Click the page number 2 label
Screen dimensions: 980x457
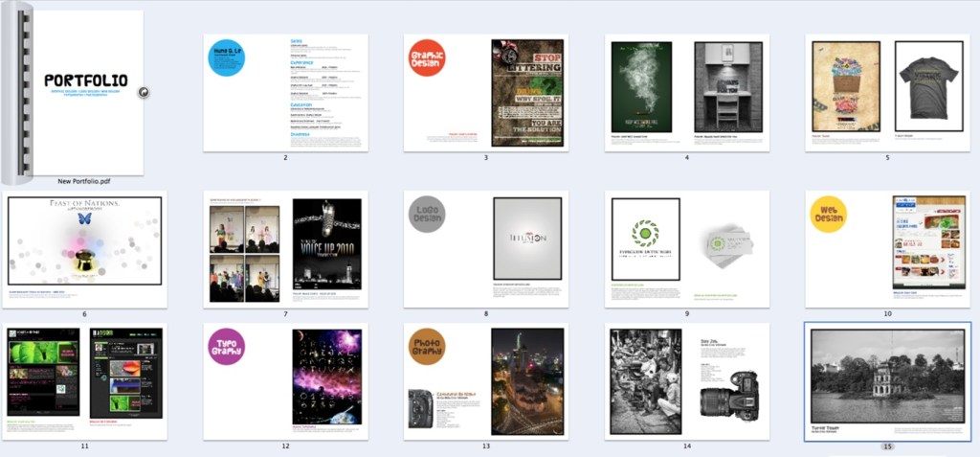click(x=285, y=157)
